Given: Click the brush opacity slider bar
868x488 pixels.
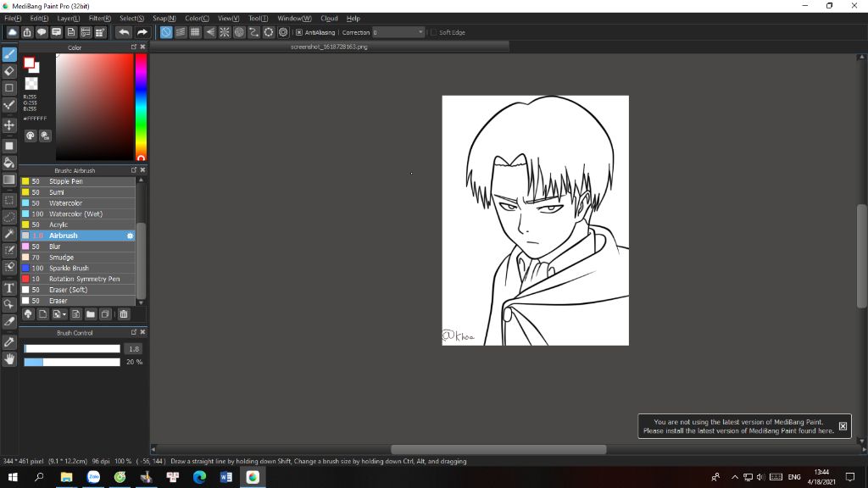Looking at the screenshot, I should pyautogui.click(x=72, y=362).
